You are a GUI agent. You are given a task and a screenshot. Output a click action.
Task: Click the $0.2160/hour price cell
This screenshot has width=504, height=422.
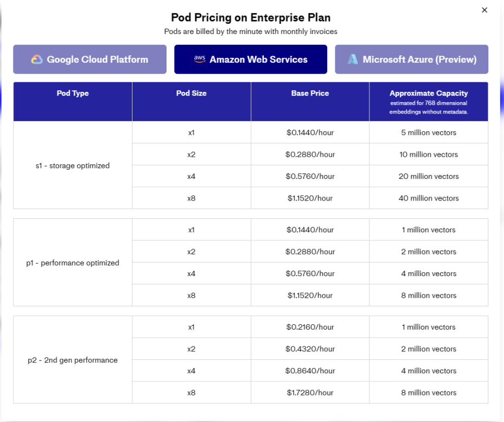point(310,327)
